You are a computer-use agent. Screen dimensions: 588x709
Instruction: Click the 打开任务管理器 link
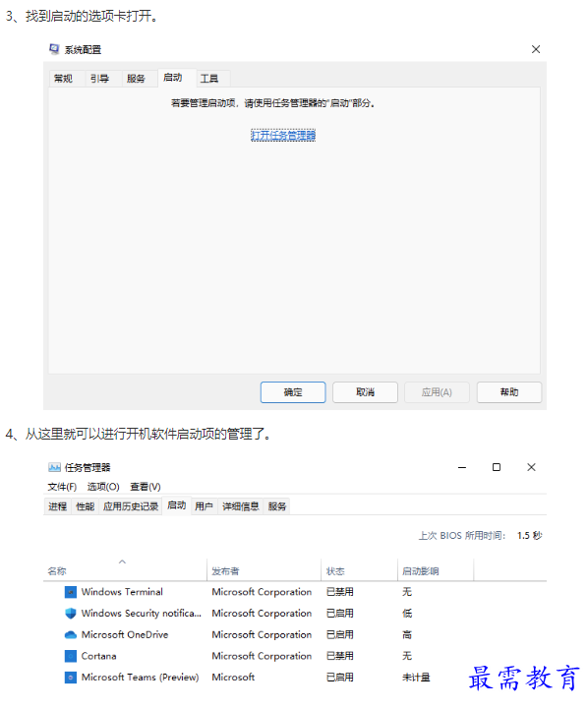(283, 135)
